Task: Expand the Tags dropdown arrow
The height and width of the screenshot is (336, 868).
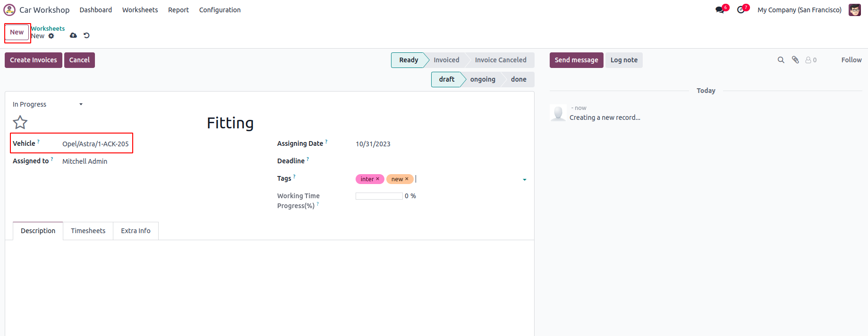Action: click(x=524, y=179)
